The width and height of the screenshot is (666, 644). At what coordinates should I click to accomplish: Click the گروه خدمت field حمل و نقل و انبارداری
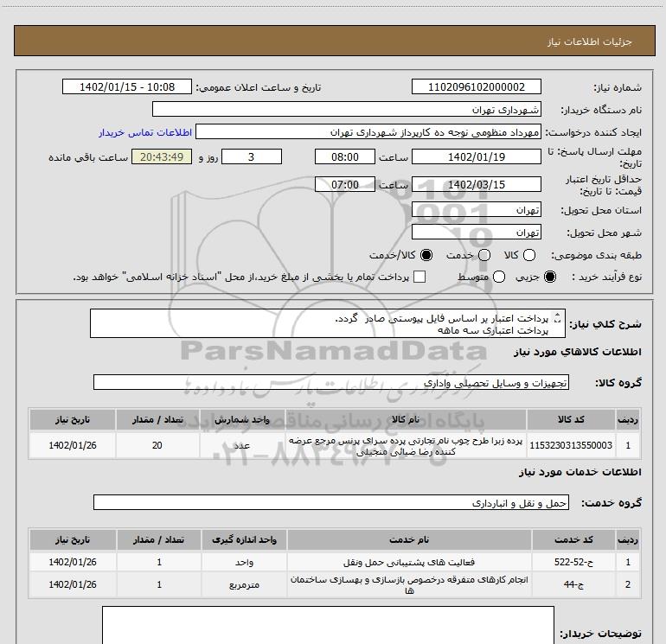[331, 502]
